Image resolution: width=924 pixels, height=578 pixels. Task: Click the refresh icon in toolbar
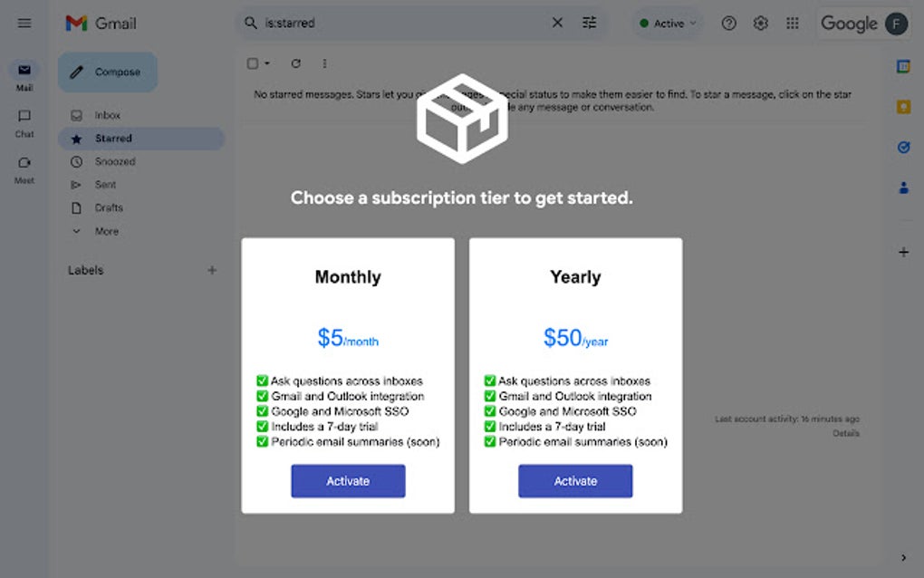click(x=295, y=63)
